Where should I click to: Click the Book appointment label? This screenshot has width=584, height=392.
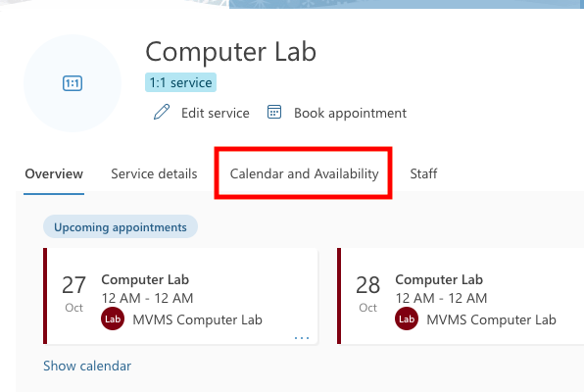350,113
